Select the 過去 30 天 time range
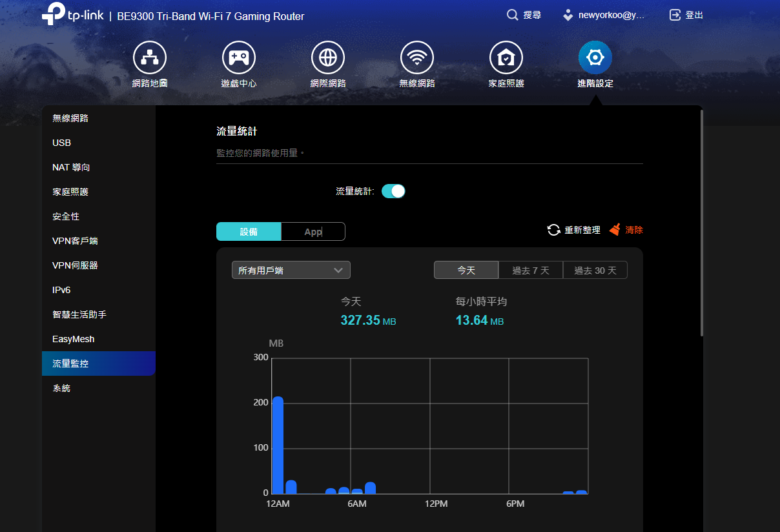Screen dimensions: 780x532 (595, 270)
